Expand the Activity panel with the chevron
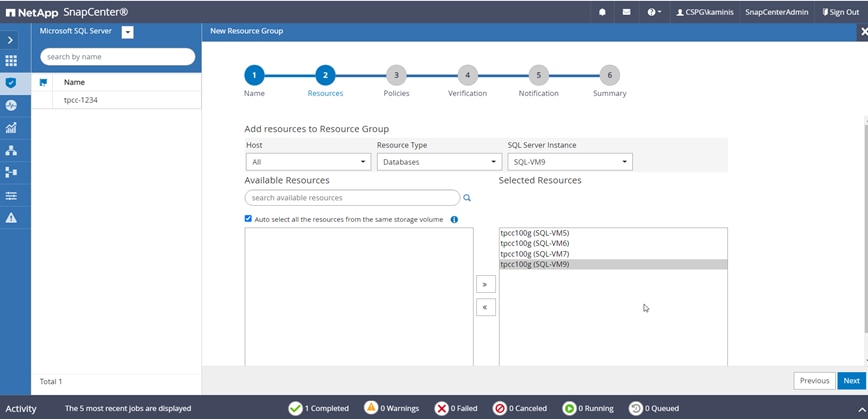This screenshot has height=419, width=868. 861,410
